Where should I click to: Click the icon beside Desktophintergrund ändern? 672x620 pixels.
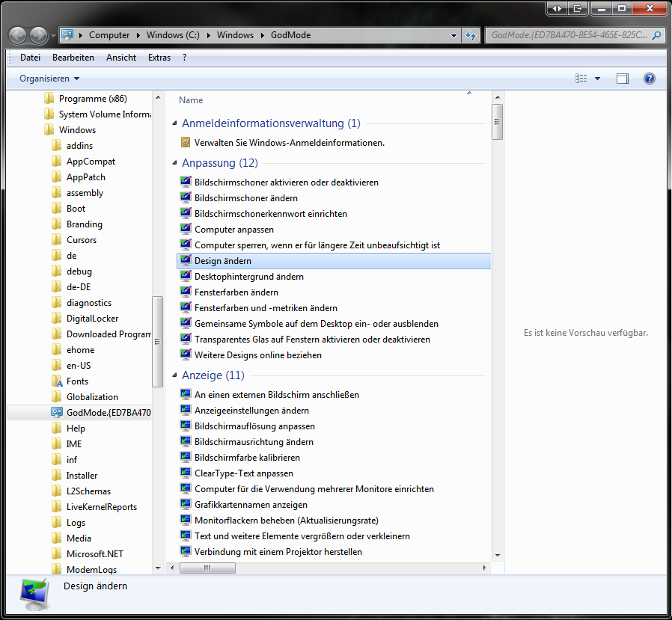186,276
